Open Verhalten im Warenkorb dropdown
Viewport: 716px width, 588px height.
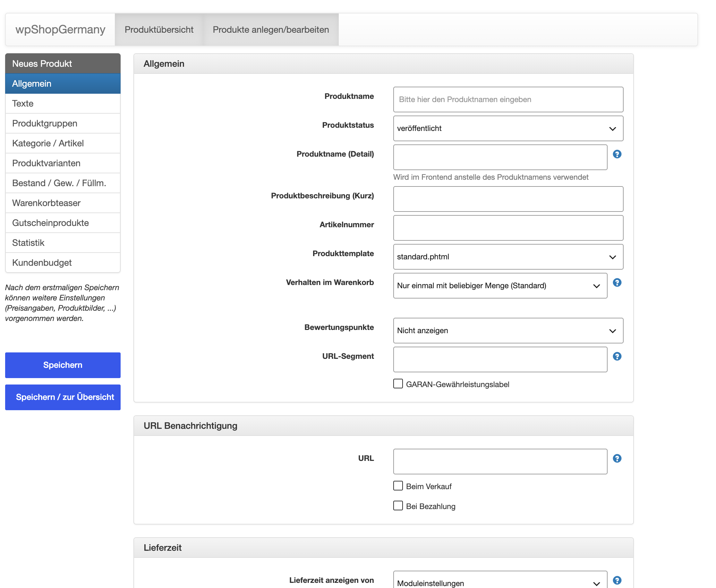pos(500,286)
